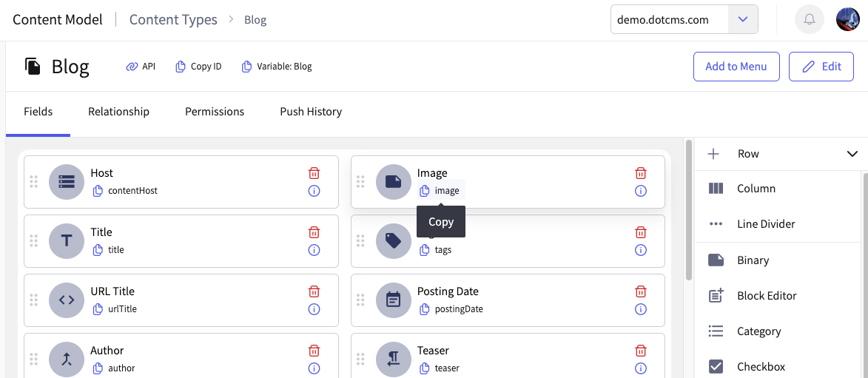The width and height of the screenshot is (868, 378).
Task: Delete the Posting Date field
Action: pos(641,291)
